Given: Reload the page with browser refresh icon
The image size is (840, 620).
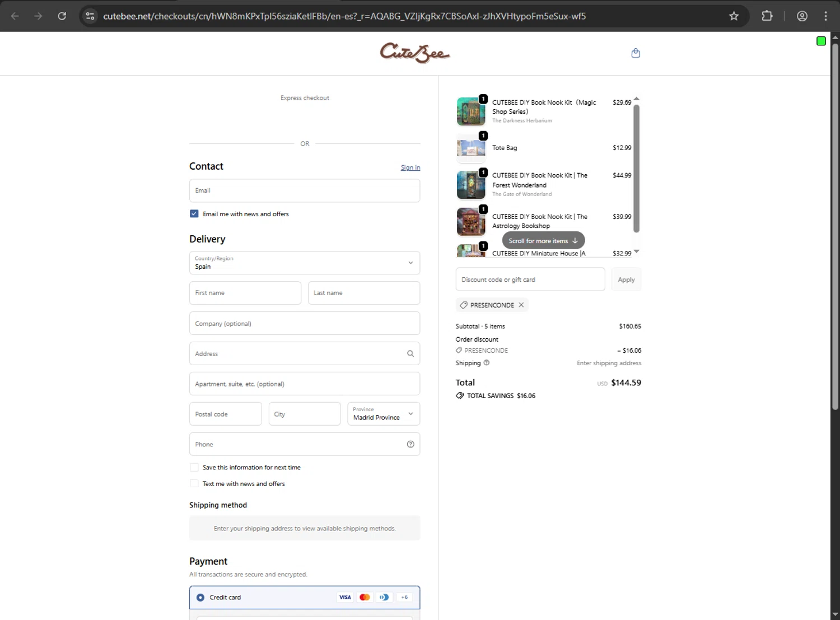Looking at the screenshot, I should pyautogui.click(x=62, y=16).
